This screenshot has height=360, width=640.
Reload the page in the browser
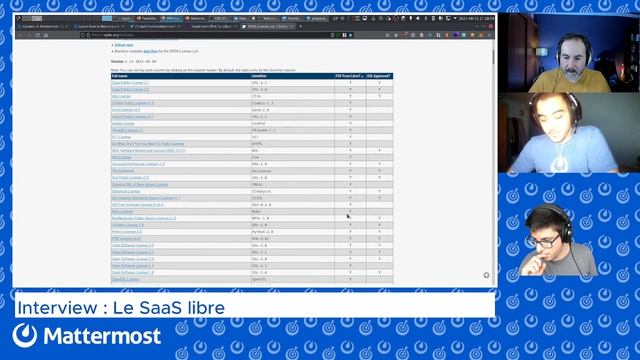[x=37, y=35]
